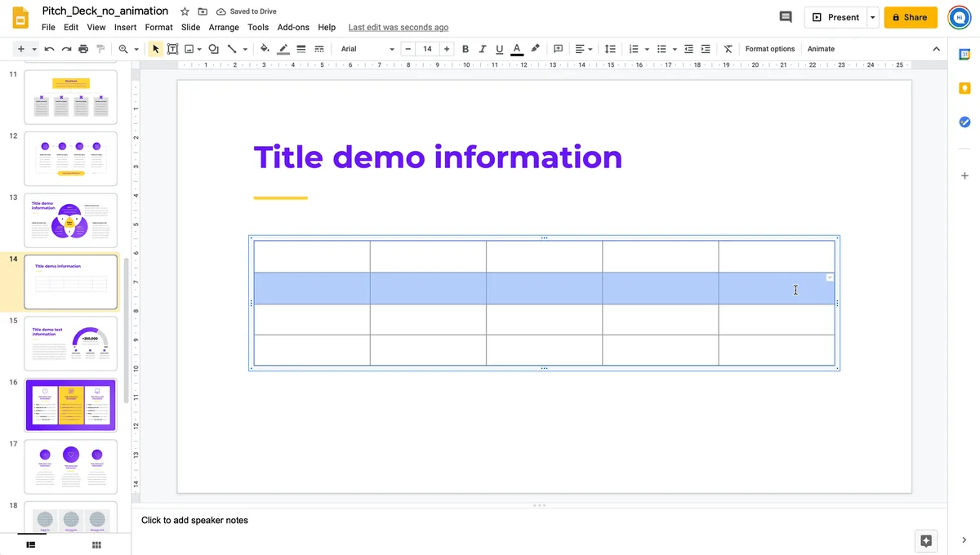This screenshot has height=555, width=980.
Task: Open Google Keep side panel
Action: click(964, 88)
